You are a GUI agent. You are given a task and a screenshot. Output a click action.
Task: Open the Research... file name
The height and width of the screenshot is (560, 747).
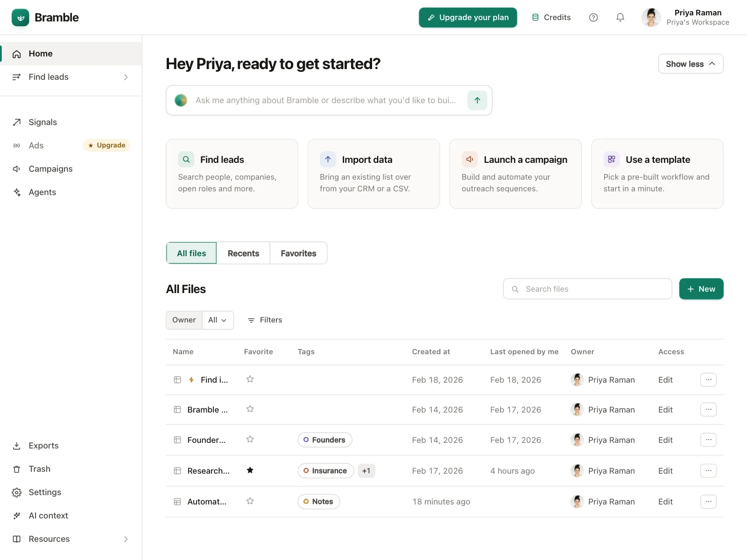coord(208,471)
